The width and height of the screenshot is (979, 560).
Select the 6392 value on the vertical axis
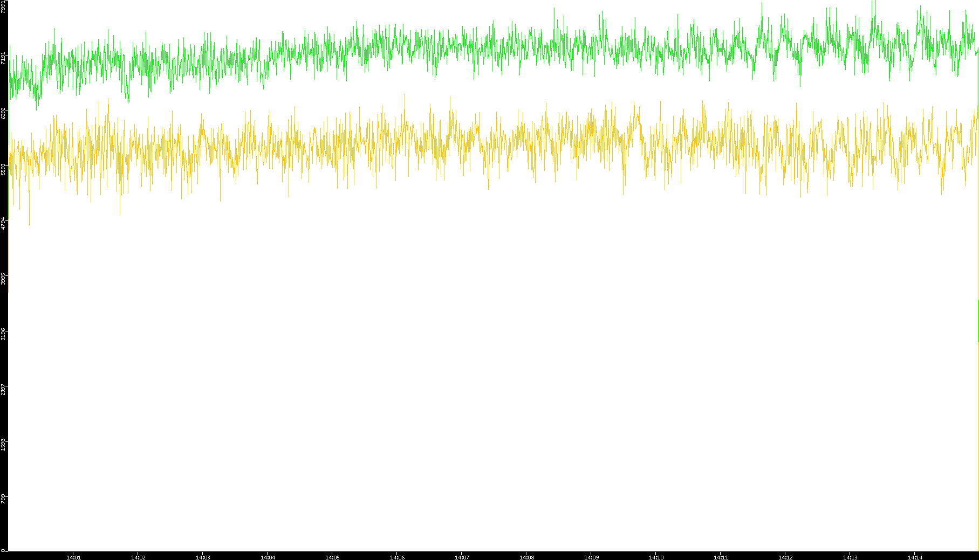[x=3, y=113]
